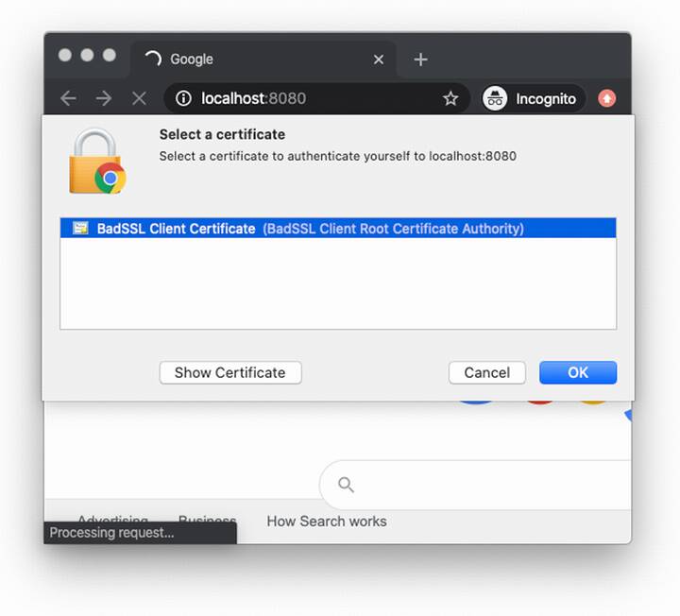Image resolution: width=680 pixels, height=616 pixels.
Task: Click the browser forward arrow
Action: (104, 98)
